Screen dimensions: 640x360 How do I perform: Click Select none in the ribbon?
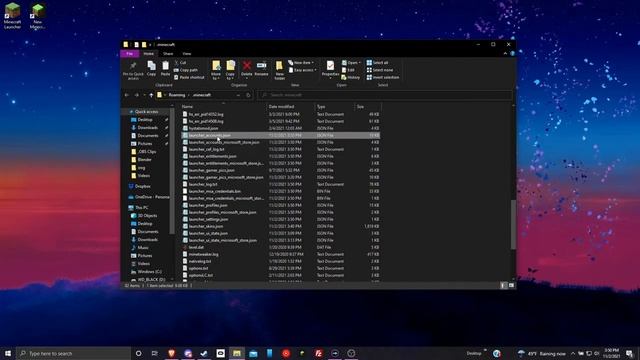(x=380, y=70)
